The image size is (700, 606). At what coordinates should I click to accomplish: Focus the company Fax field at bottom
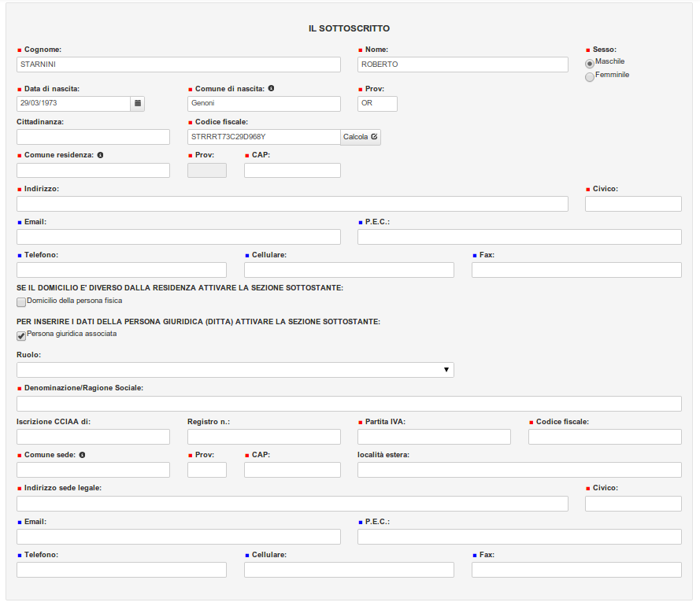(x=577, y=570)
